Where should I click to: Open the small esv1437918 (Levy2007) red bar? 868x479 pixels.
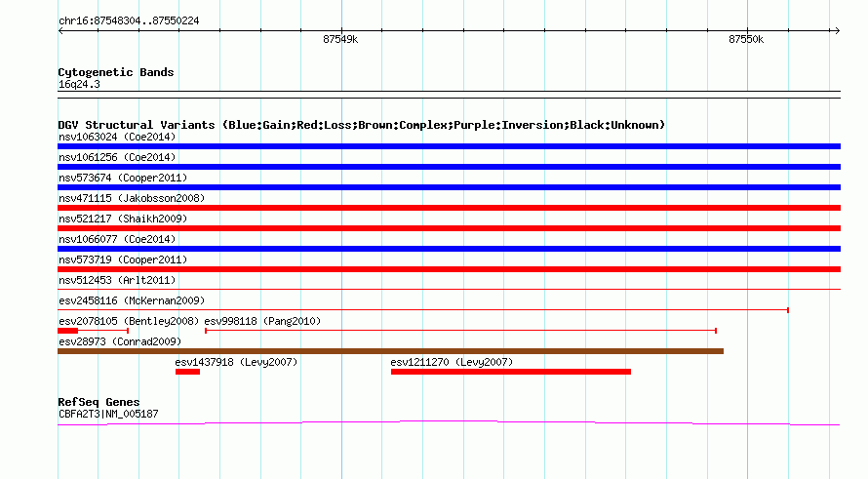[187, 372]
